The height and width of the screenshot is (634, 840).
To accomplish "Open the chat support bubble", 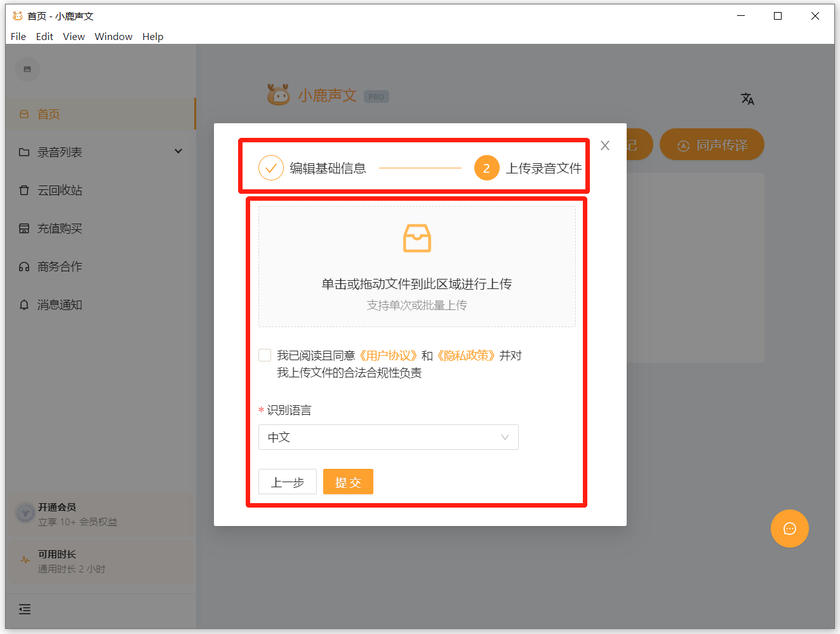I will pyautogui.click(x=790, y=529).
